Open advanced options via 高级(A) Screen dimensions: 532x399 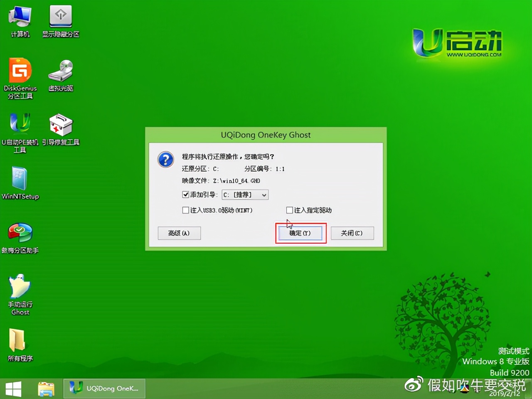pyautogui.click(x=179, y=233)
